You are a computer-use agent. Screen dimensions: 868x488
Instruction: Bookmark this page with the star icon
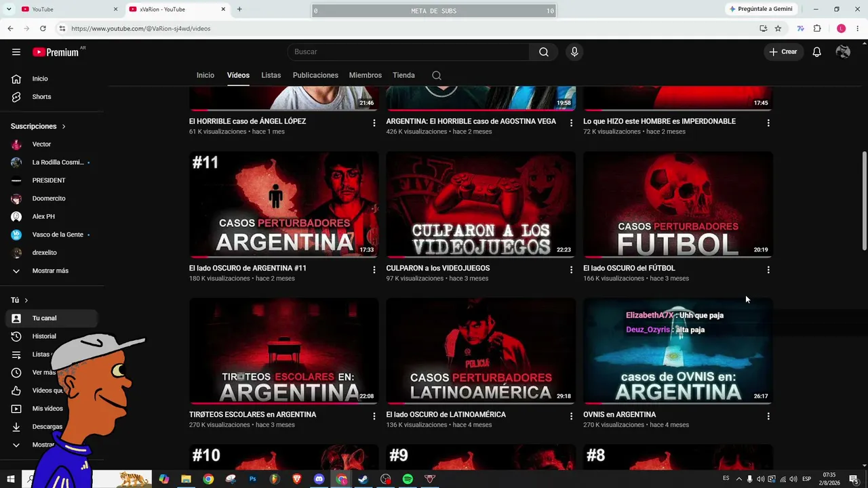[x=778, y=28]
